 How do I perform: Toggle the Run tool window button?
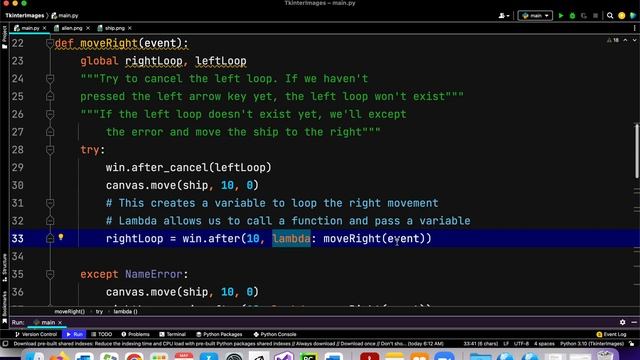[x=74, y=334]
